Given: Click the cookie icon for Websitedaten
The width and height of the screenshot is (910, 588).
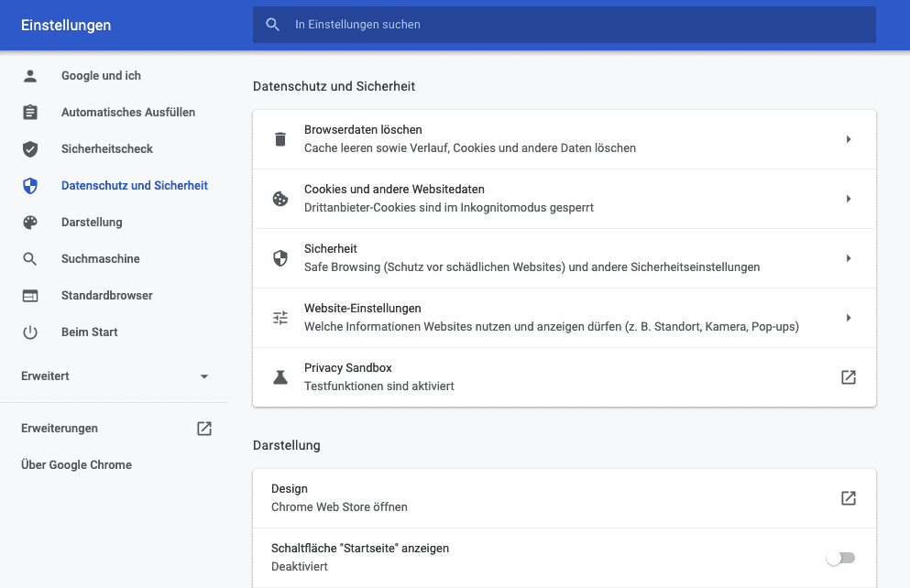Looking at the screenshot, I should coord(280,199).
